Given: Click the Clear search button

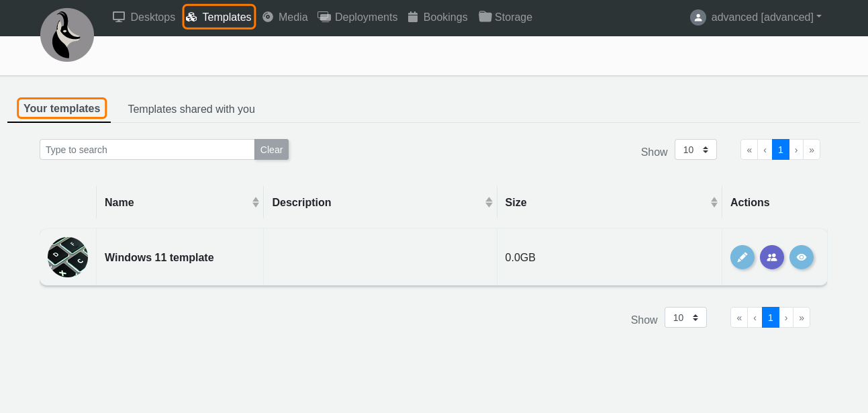Looking at the screenshot, I should 271,150.
